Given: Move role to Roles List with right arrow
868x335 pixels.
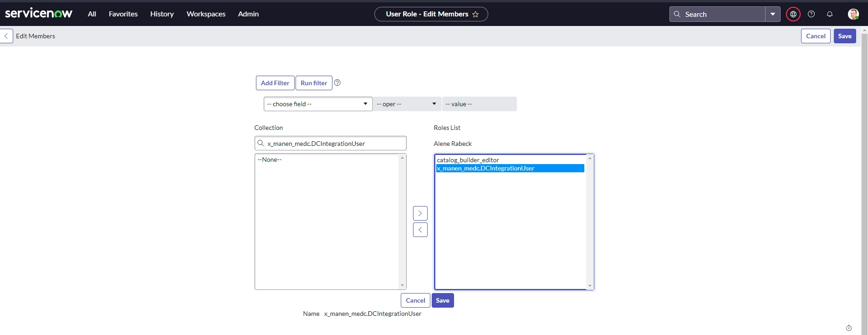Looking at the screenshot, I should tap(420, 213).
